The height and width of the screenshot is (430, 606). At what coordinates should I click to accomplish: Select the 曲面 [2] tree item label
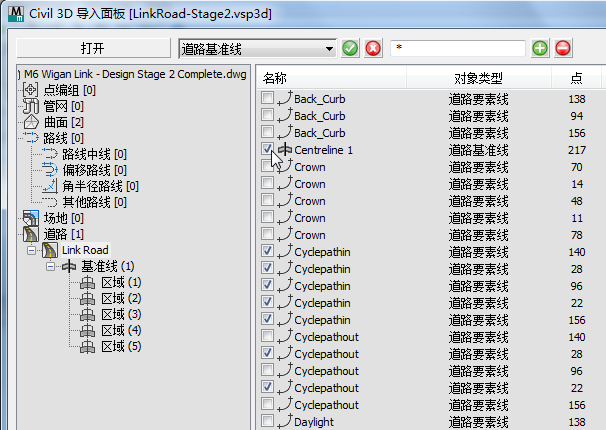64,122
